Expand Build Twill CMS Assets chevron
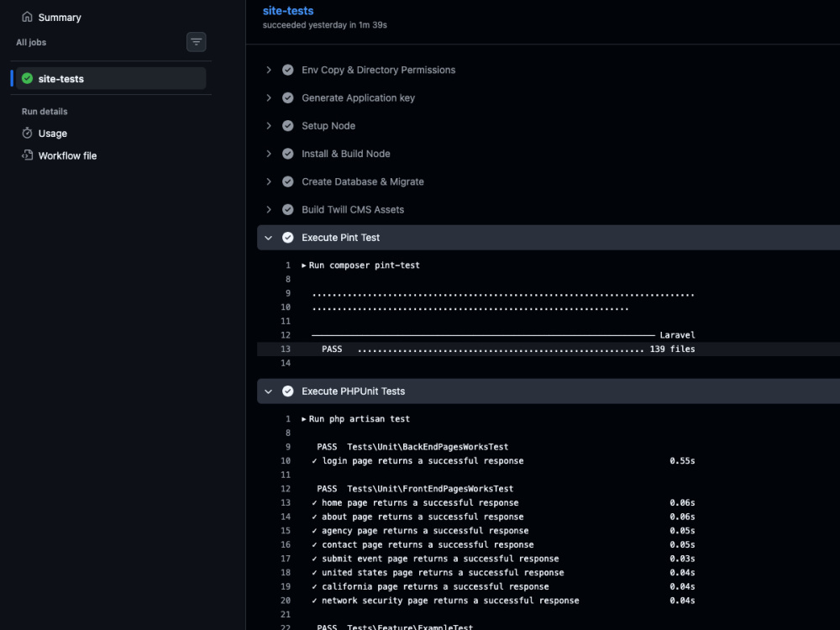 [x=269, y=209]
